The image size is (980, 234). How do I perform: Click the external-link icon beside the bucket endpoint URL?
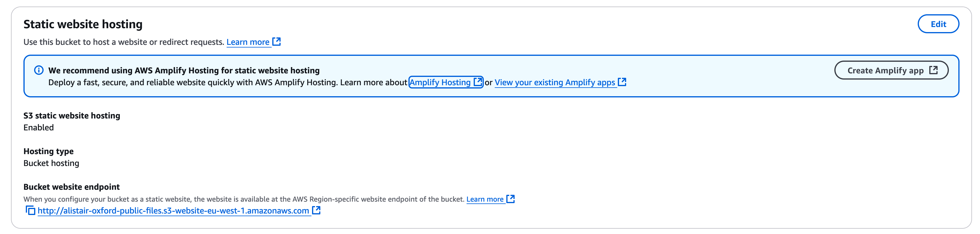(316, 210)
